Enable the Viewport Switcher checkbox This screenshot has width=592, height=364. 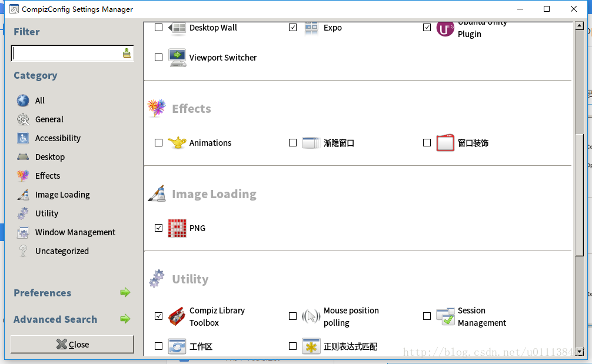pyautogui.click(x=158, y=58)
